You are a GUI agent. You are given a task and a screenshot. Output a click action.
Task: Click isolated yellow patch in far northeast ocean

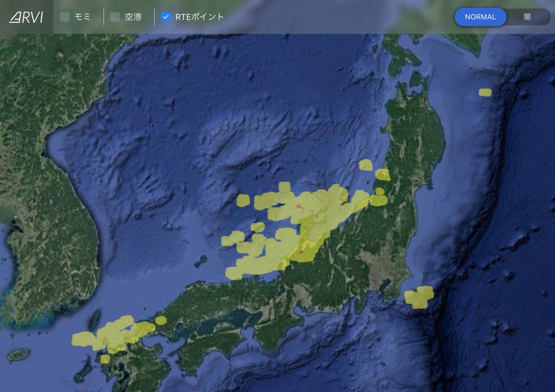point(485,92)
